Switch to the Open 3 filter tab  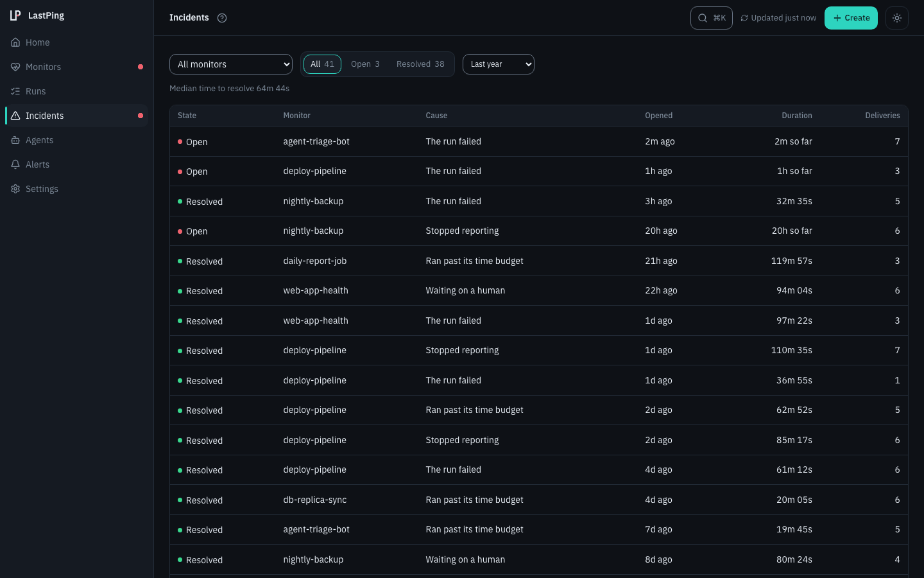[x=365, y=64]
